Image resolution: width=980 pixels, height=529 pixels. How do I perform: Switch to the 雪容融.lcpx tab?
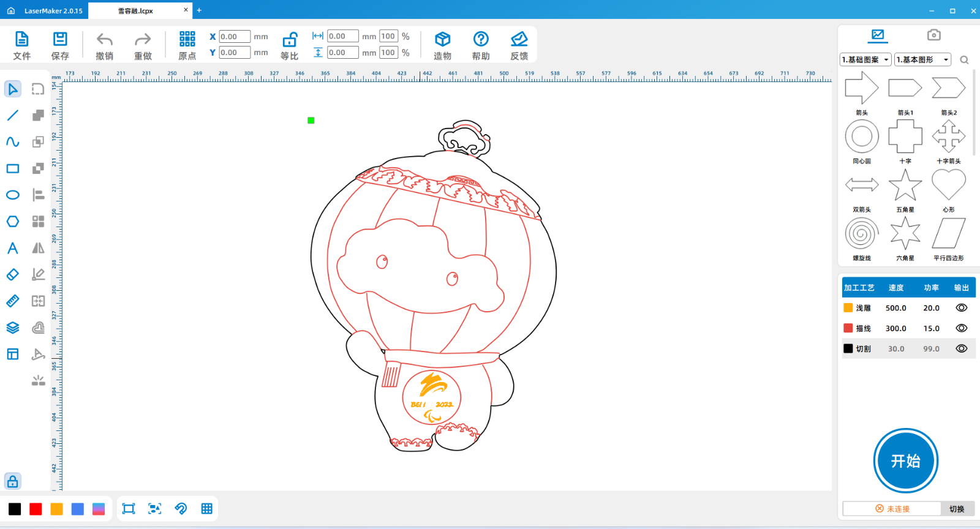point(136,10)
